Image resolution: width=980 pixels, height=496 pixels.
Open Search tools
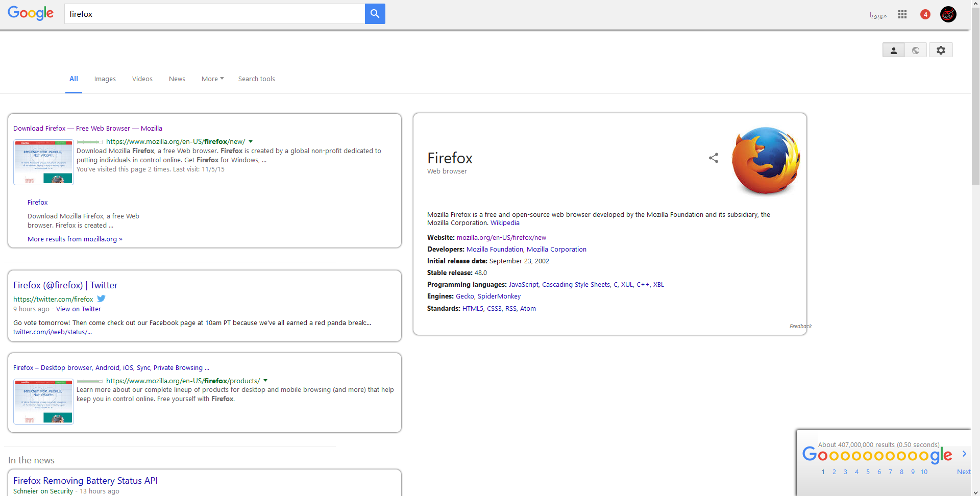[x=257, y=79]
